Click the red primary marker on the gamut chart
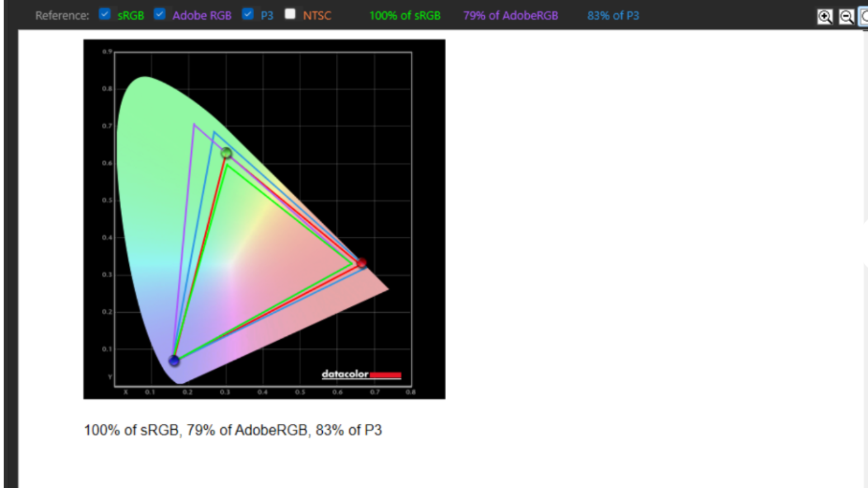868x488 pixels. click(x=362, y=263)
